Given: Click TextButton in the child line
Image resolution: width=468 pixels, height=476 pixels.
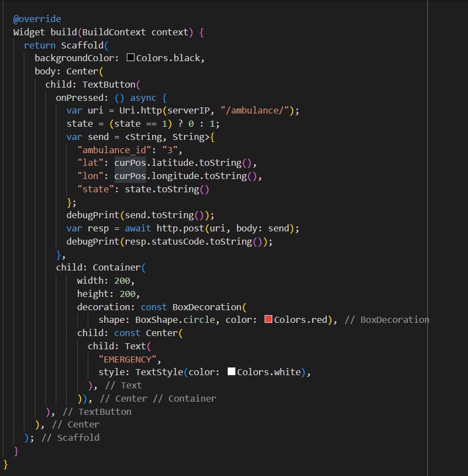Looking at the screenshot, I should pyautogui.click(x=109, y=84).
